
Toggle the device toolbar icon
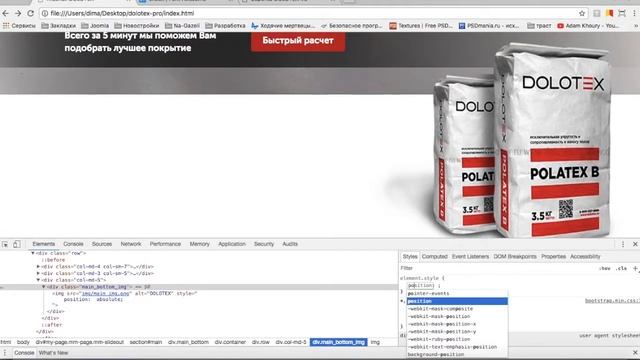coord(17,244)
